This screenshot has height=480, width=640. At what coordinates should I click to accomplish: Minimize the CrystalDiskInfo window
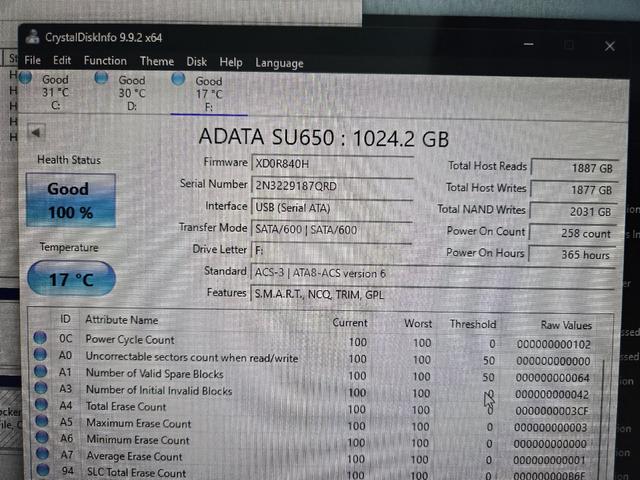coord(529,44)
